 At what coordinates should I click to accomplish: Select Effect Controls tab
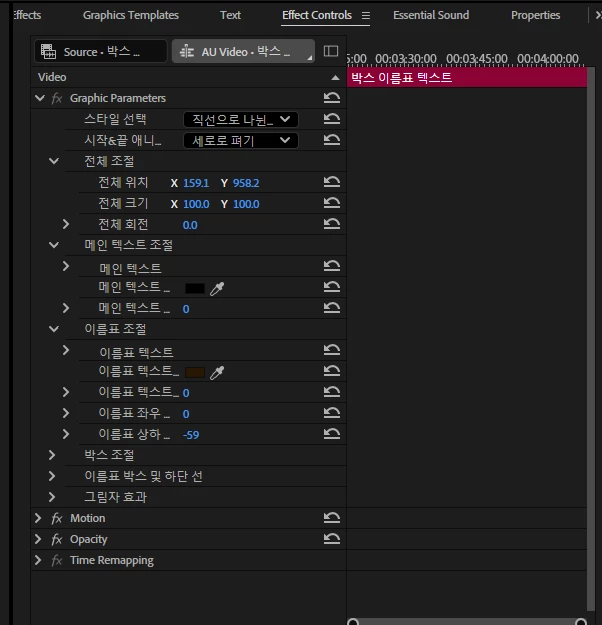point(317,15)
